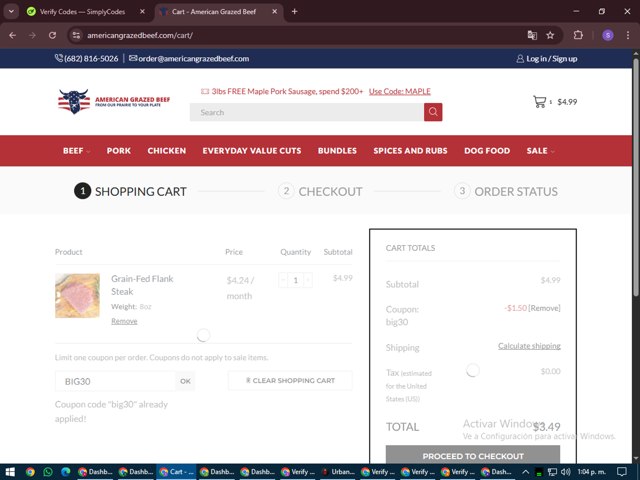The height and width of the screenshot is (480, 640).
Task: Open Microsoft Edge from the taskbar
Action: 66,472
